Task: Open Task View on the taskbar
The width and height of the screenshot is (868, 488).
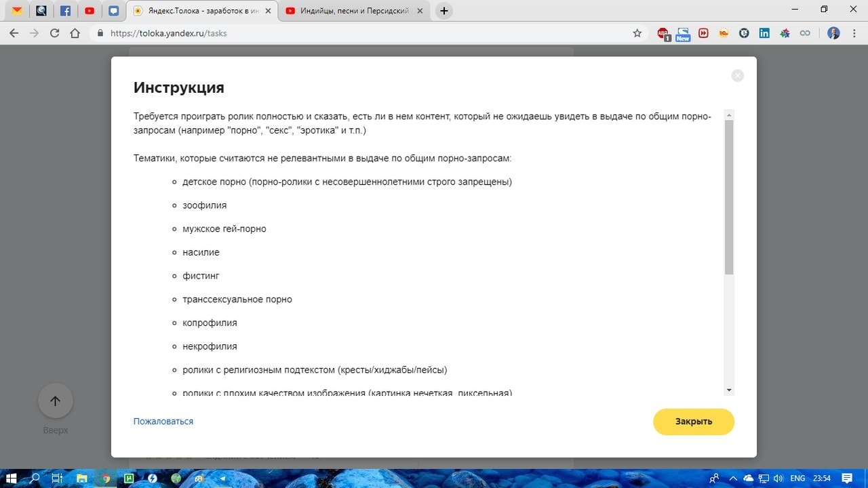Action: click(x=58, y=478)
